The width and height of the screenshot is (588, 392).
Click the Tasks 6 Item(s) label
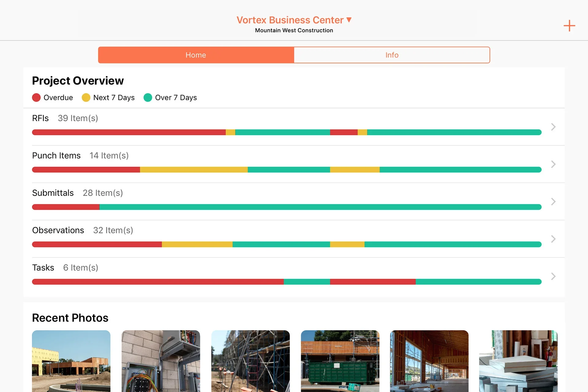pos(81,268)
